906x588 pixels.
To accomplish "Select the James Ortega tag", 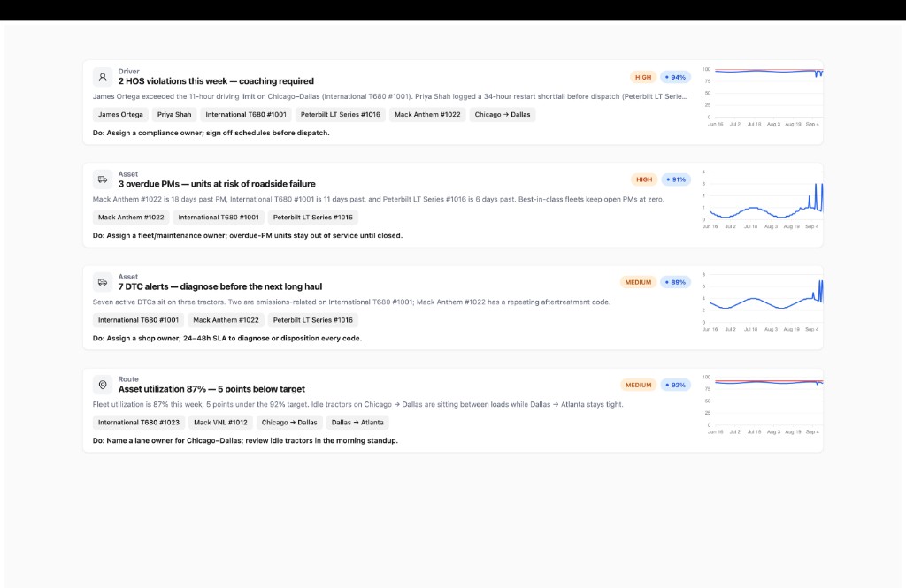I will 120,114.
